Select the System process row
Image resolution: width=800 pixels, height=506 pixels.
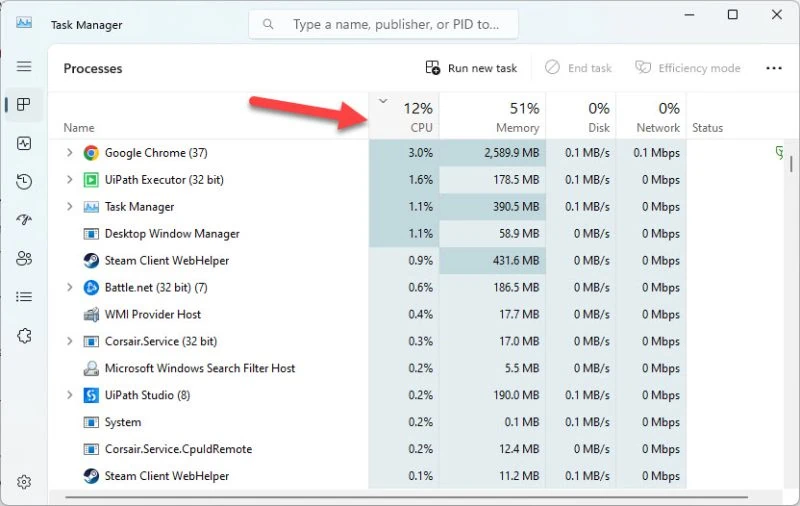coord(368,422)
